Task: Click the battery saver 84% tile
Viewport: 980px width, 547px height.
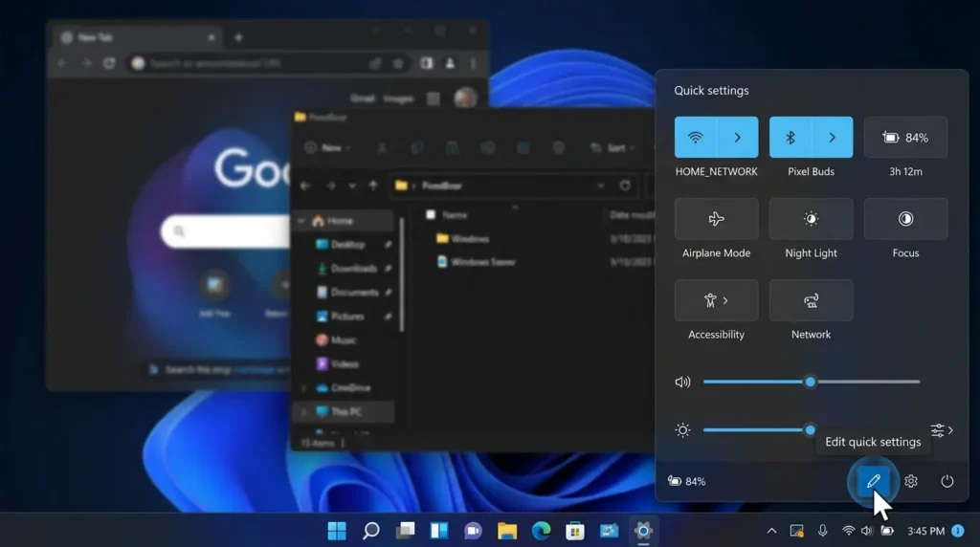Action: (x=905, y=138)
